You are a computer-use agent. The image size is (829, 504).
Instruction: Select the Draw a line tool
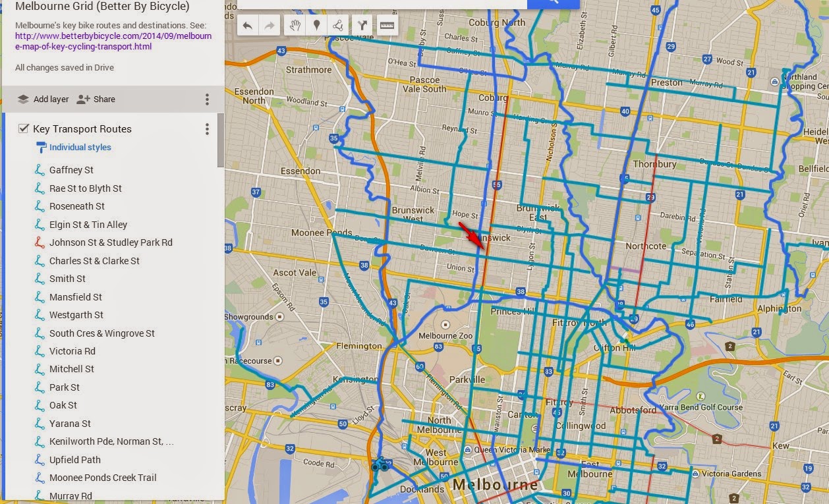pyautogui.click(x=337, y=26)
